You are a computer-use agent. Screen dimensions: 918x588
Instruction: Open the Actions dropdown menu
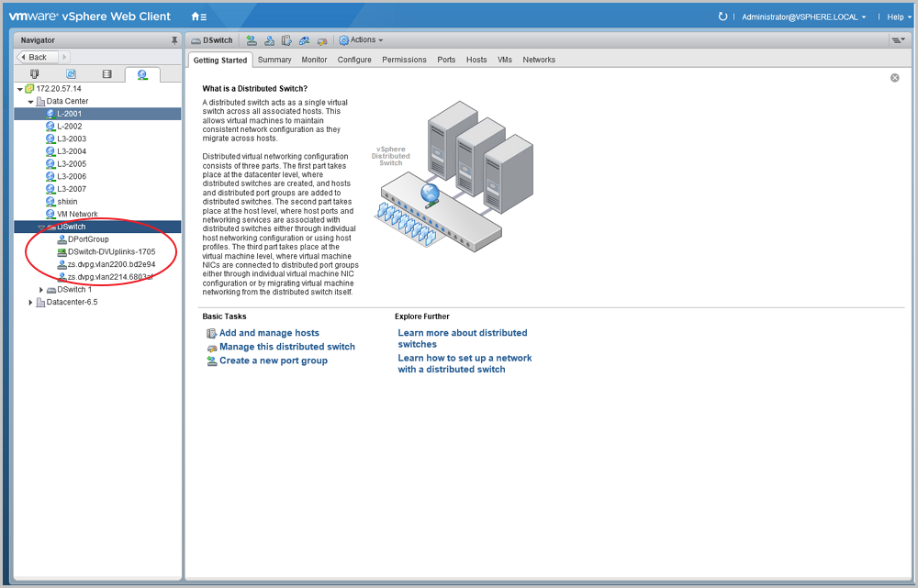[362, 40]
